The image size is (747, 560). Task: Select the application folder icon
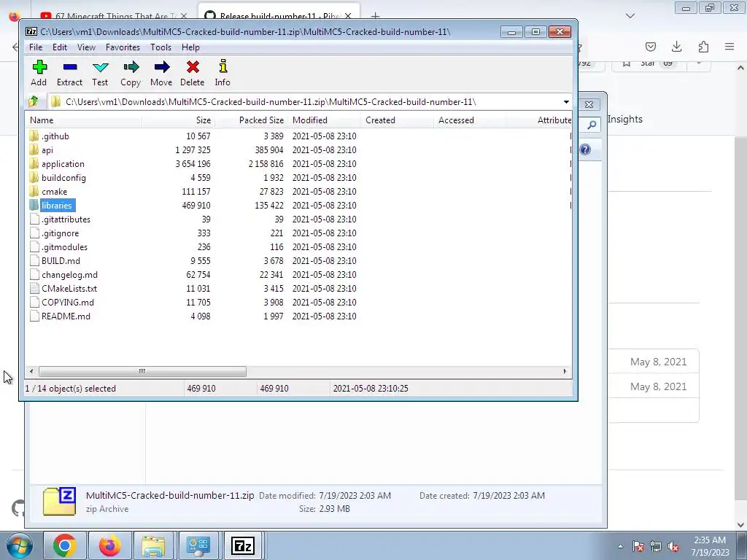[34, 164]
